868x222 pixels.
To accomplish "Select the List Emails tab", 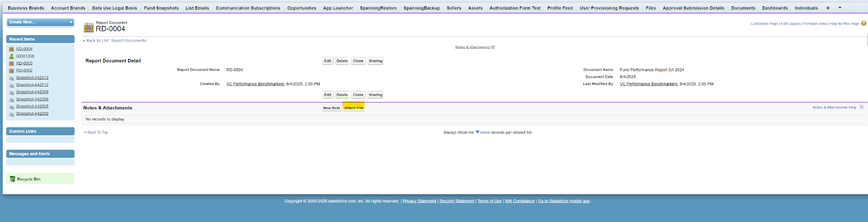I will pos(197,8).
